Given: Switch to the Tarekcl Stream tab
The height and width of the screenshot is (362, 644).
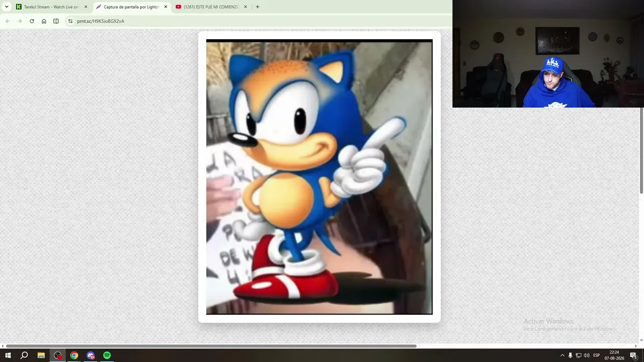Looking at the screenshot, I should (x=52, y=7).
